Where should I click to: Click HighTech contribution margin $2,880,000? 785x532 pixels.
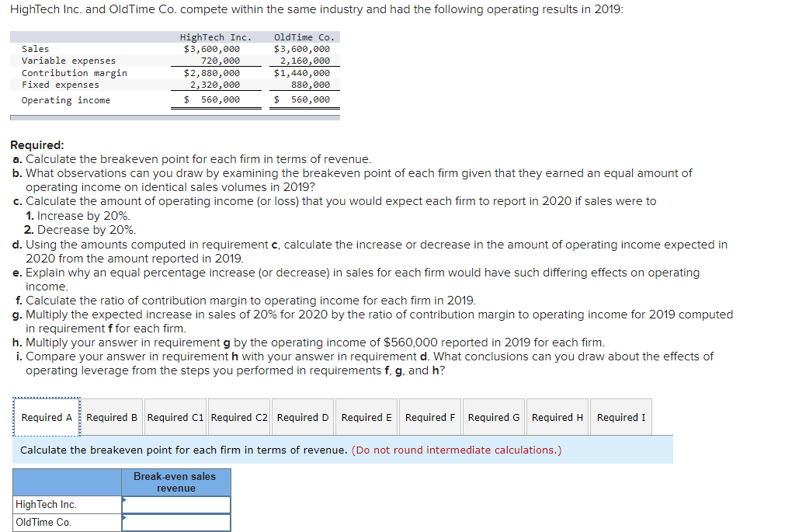pos(212,73)
